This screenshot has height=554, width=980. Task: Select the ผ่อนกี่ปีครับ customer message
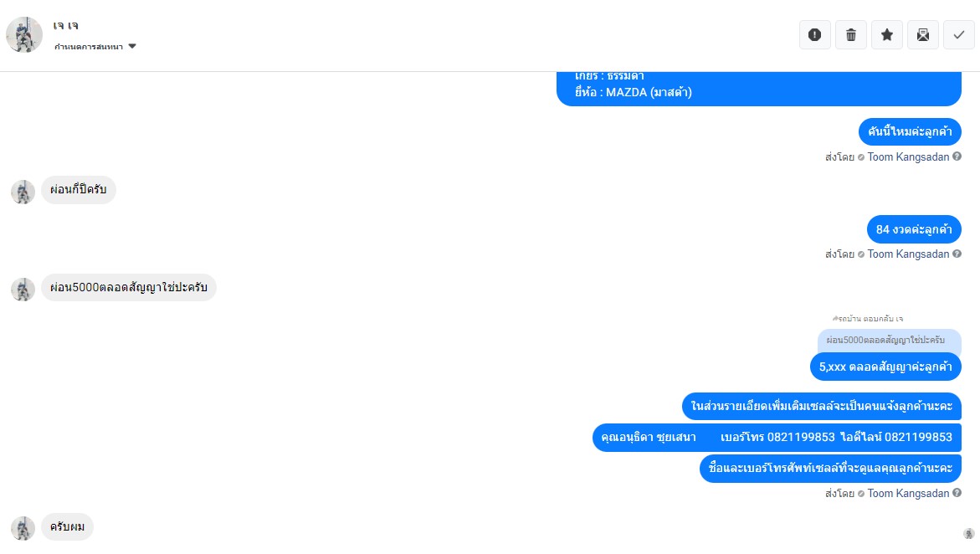click(x=79, y=189)
